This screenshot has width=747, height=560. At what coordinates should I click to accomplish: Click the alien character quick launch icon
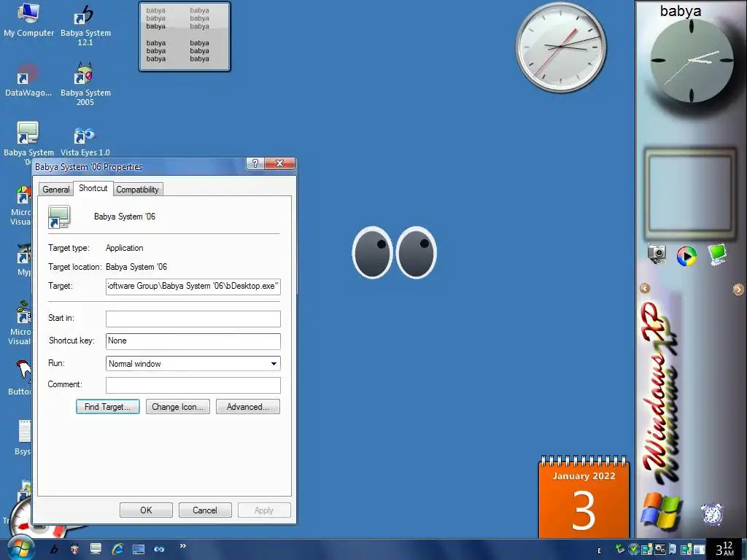[75, 549]
